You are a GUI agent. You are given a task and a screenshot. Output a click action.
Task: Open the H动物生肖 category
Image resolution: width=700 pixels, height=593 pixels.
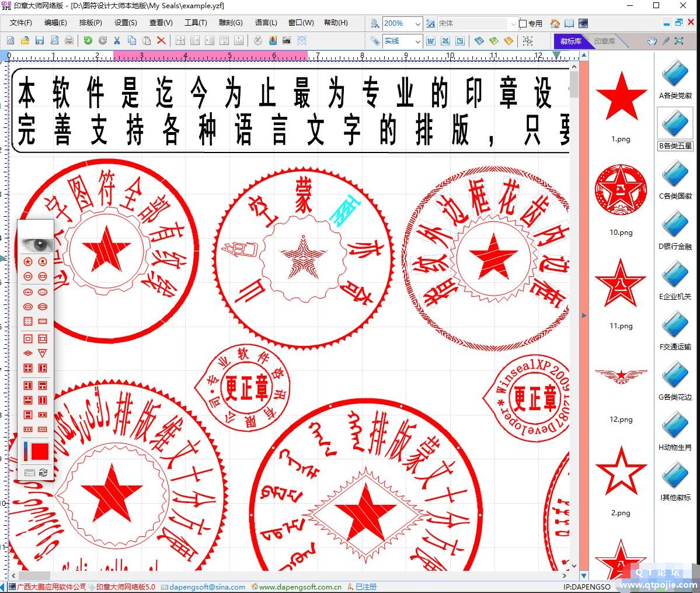(675, 431)
